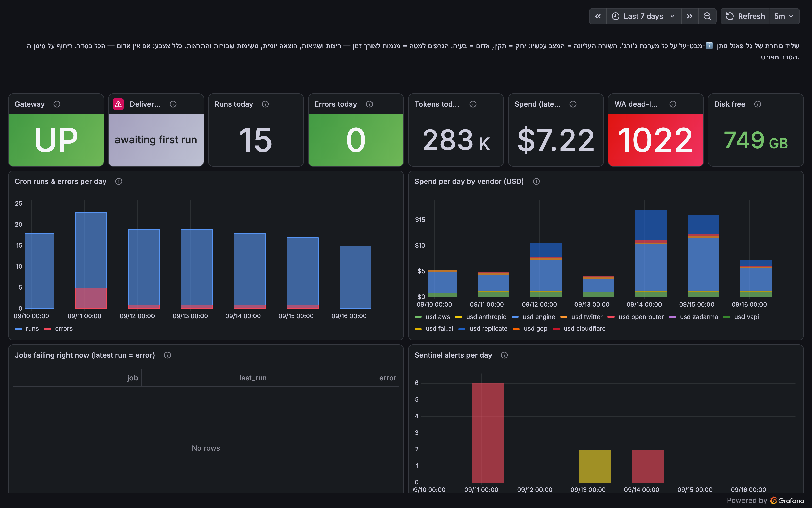Image resolution: width=812 pixels, height=508 pixels.
Task: Show info for Cron runs & errors per day
Action: [x=119, y=181]
